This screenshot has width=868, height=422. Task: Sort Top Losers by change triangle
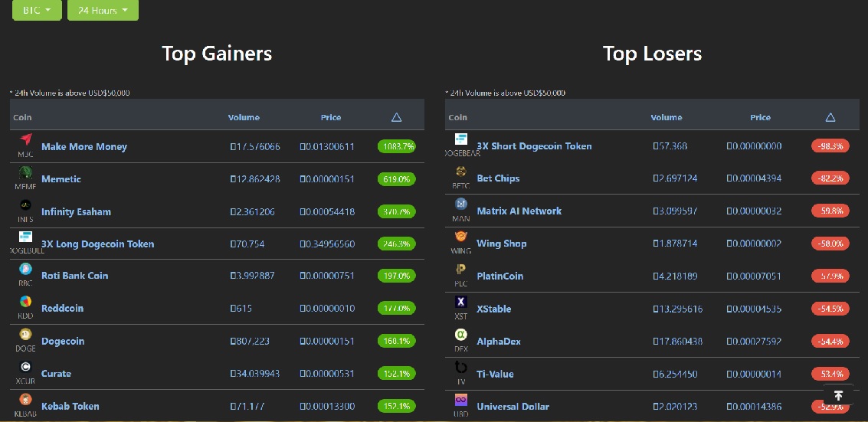(830, 117)
